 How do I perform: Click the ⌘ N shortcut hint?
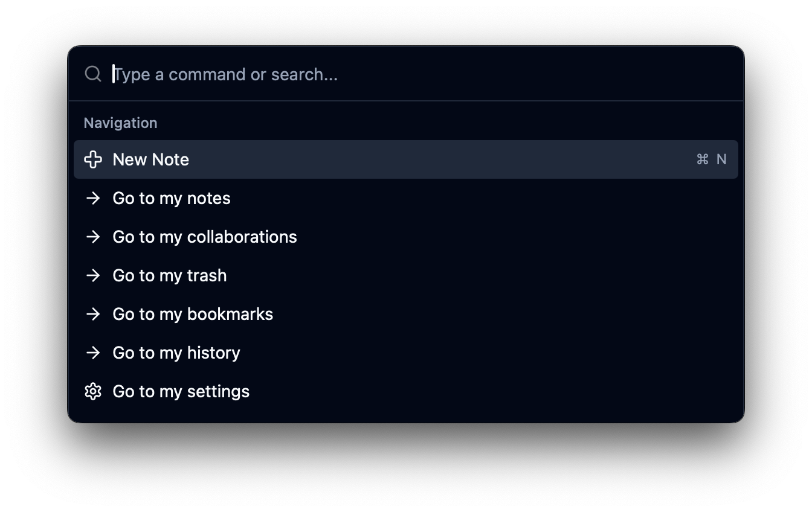pos(711,159)
